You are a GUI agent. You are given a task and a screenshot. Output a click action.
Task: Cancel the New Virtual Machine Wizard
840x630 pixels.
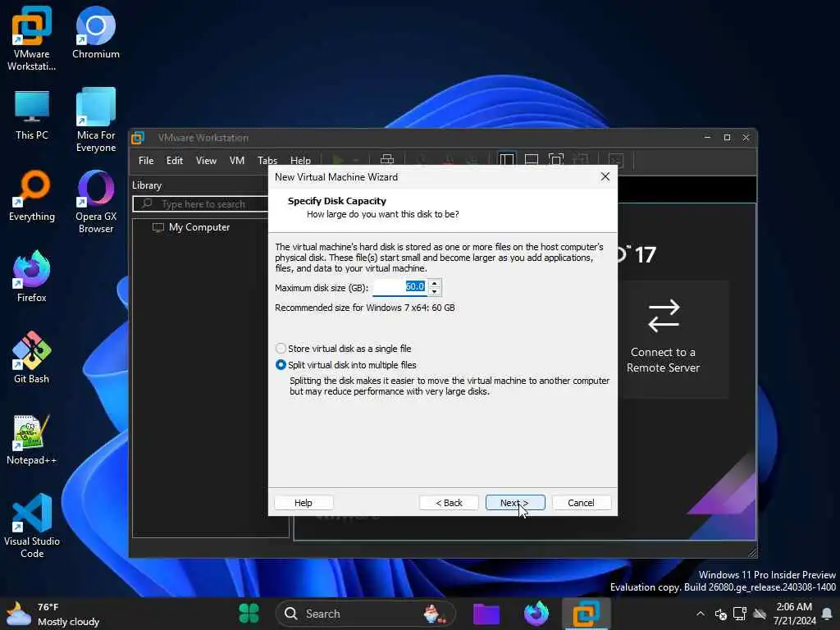(x=581, y=503)
